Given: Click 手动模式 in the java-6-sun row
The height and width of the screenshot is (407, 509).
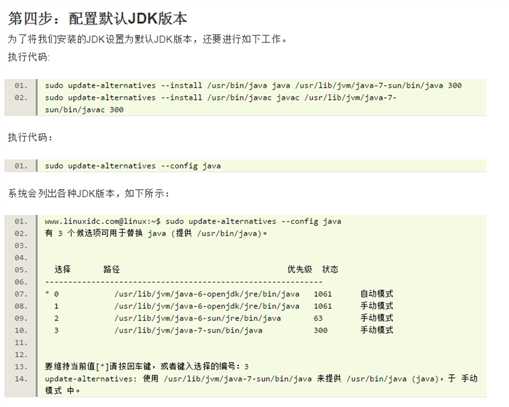Looking at the screenshot, I should [x=377, y=318].
